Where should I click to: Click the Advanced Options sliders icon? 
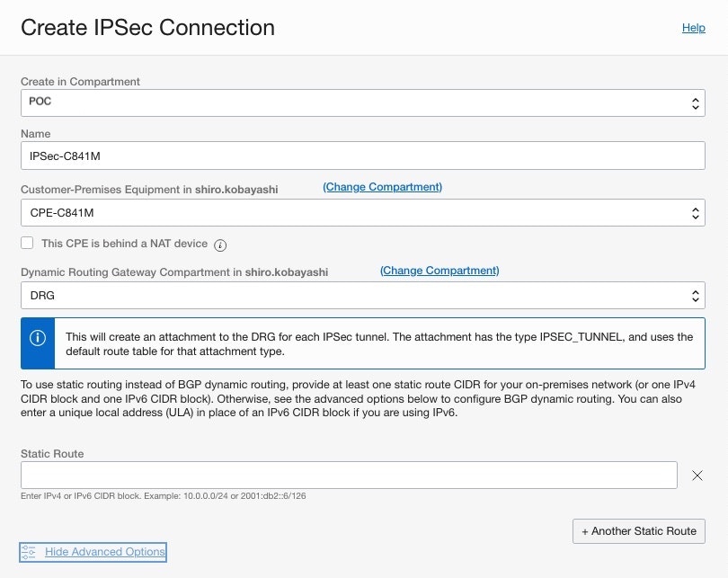coord(28,551)
